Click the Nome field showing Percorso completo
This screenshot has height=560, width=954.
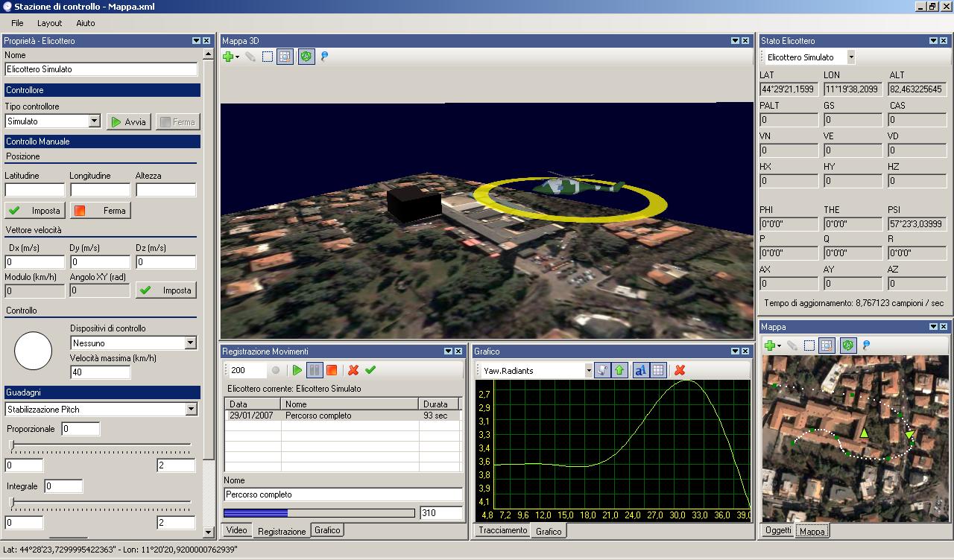pyautogui.click(x=344, y=494)
